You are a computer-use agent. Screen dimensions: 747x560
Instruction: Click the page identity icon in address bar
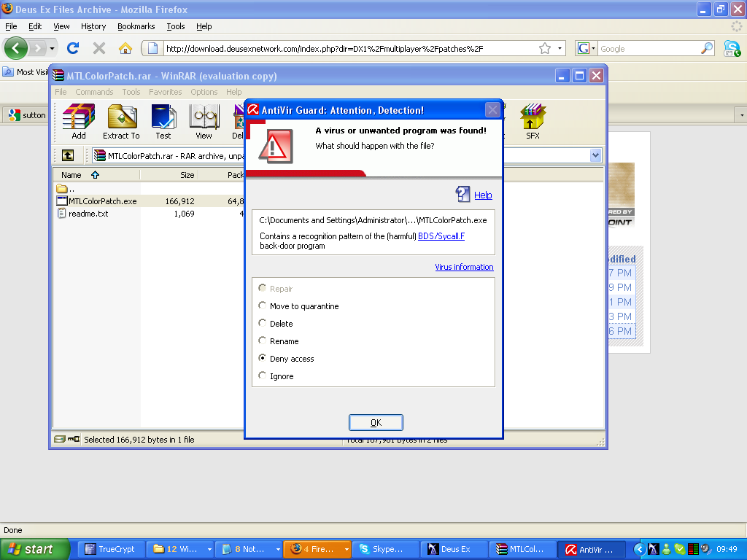point(152,48)
